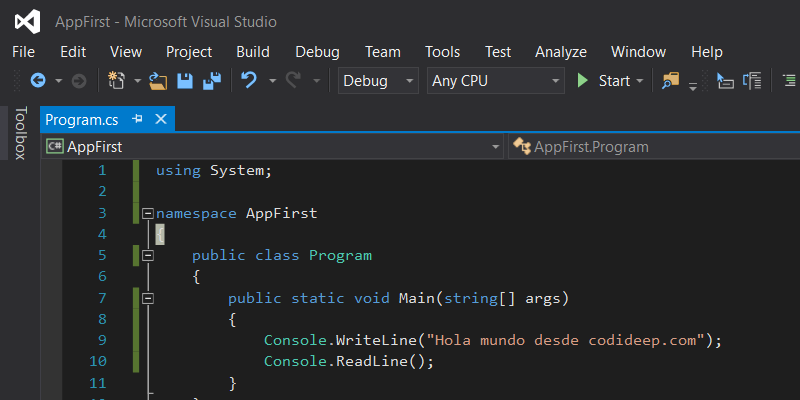Viewport: 800px width, 400px height.
Task: Close the Program.cs tab
Action: [x=159, y=119]
